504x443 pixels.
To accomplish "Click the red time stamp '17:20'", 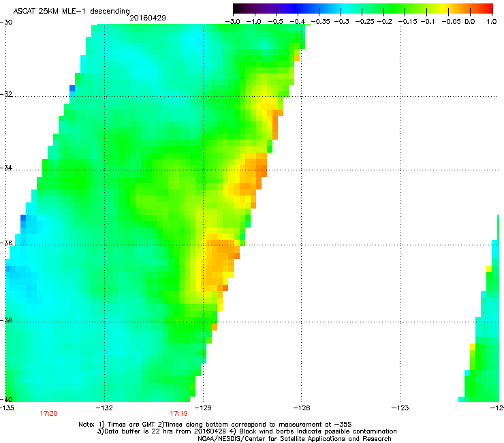I will [48, 414].
